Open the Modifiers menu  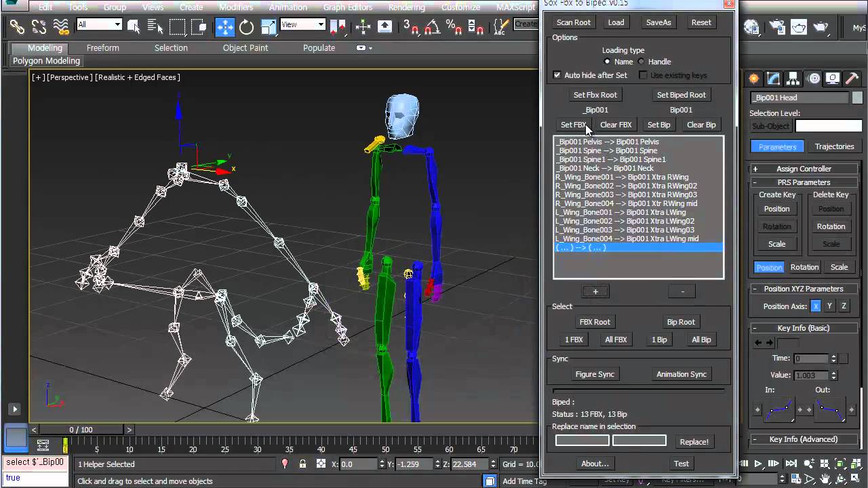236,7
